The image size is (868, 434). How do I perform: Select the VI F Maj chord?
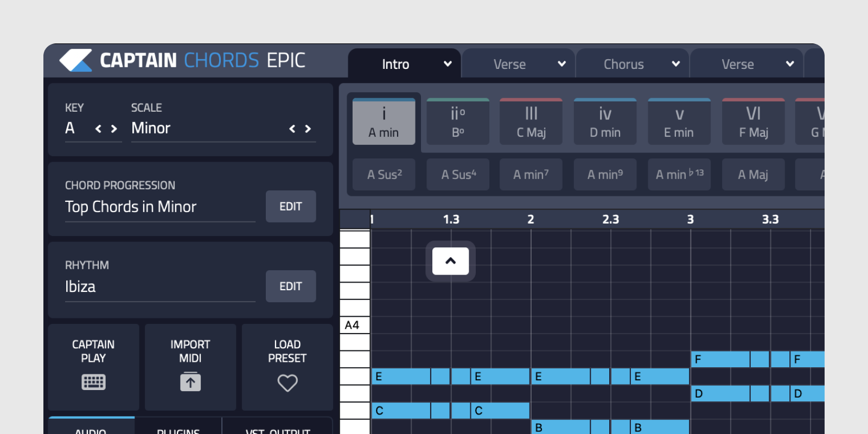(754, 122)
